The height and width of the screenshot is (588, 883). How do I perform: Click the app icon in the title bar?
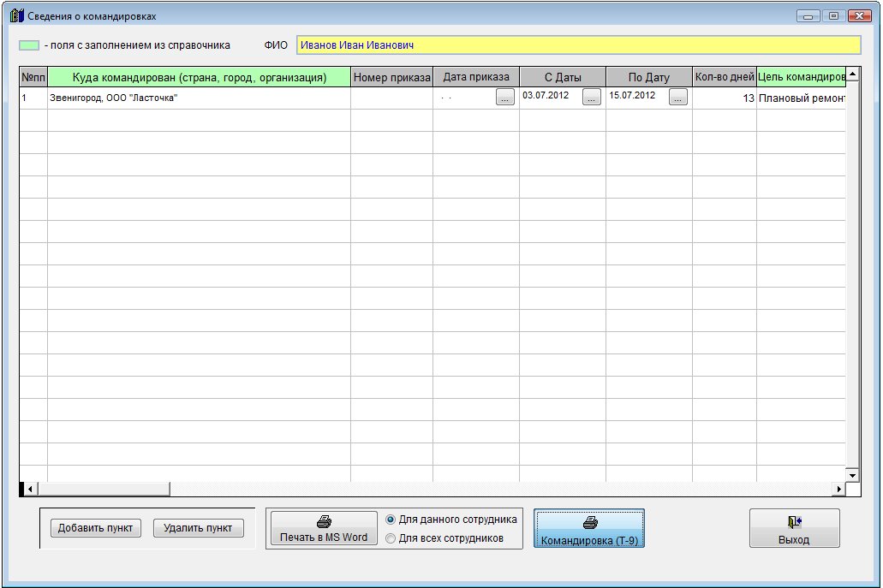[x=17, y=15]
